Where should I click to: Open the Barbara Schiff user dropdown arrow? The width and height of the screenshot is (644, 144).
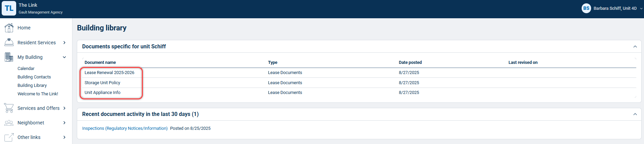(641, 8)
